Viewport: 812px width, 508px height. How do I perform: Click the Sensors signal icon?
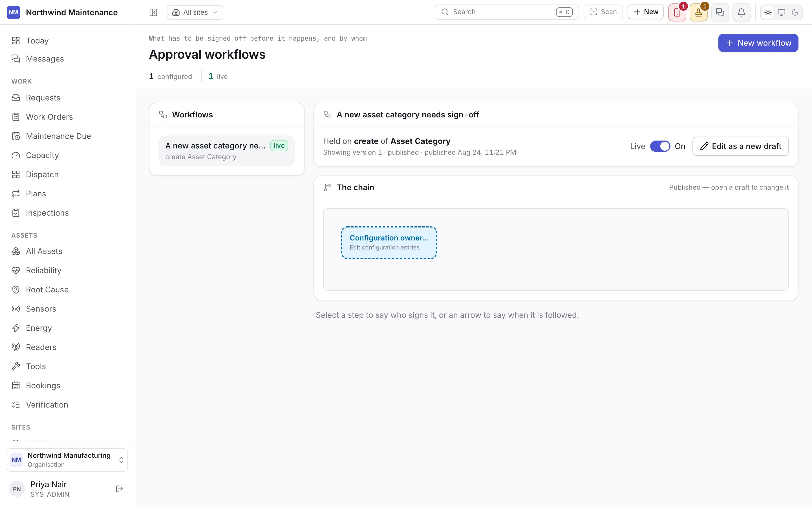(x=16, y=309)
